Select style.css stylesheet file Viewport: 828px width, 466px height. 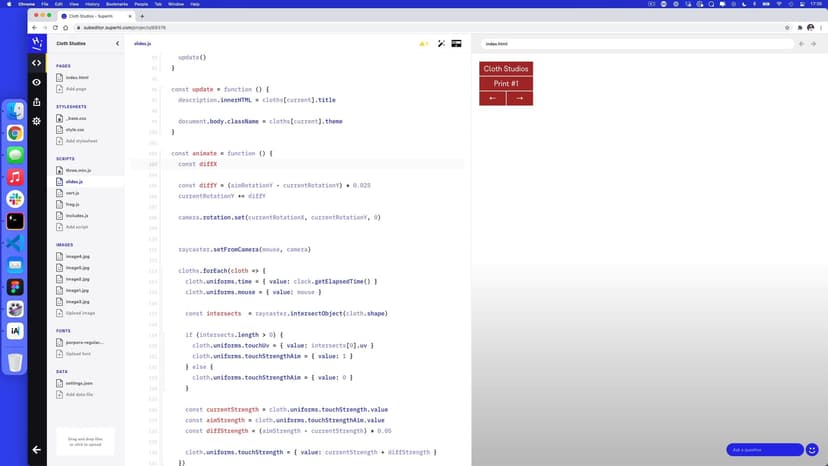[75, 130]
